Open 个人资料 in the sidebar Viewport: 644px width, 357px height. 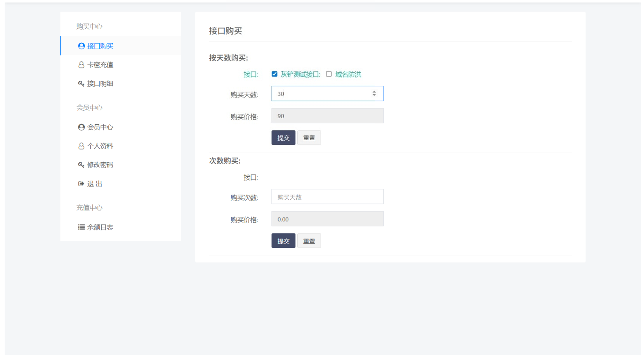(x=121, y=146)
